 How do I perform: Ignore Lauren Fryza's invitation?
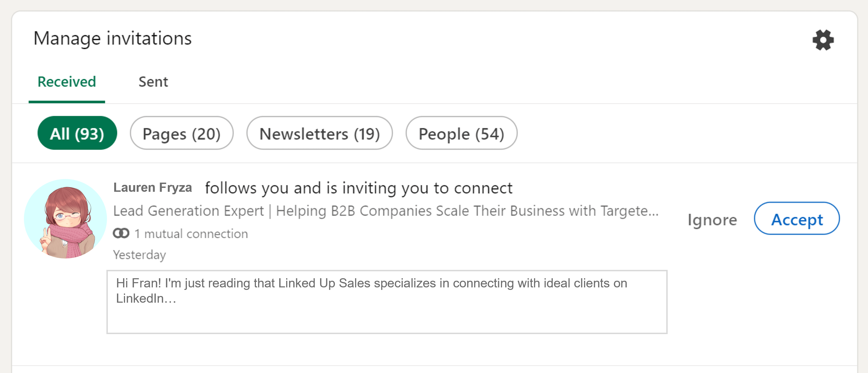tap(712, 220)
